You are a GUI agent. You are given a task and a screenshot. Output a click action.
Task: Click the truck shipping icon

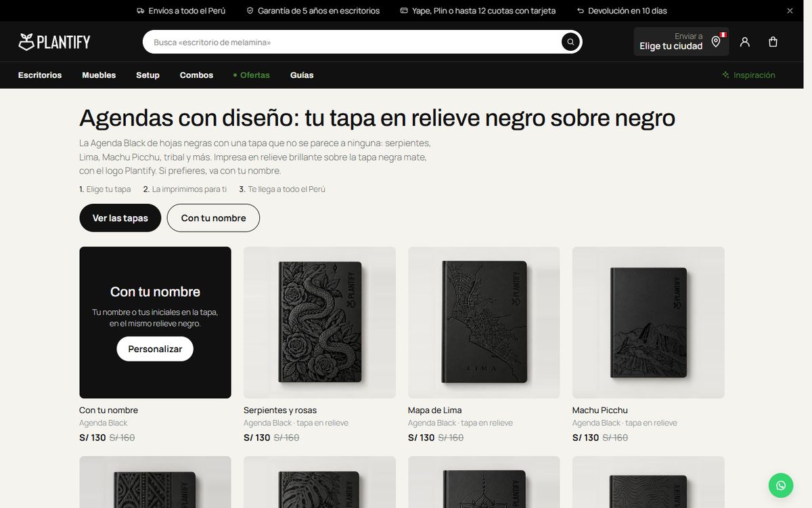tap(140, 11)
